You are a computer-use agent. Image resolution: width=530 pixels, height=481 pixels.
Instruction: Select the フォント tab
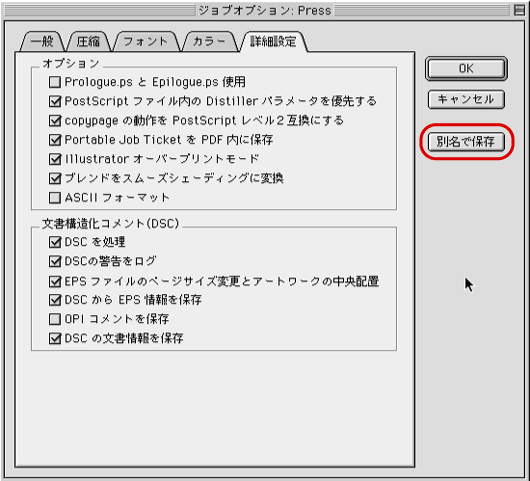tap(146, 42)
